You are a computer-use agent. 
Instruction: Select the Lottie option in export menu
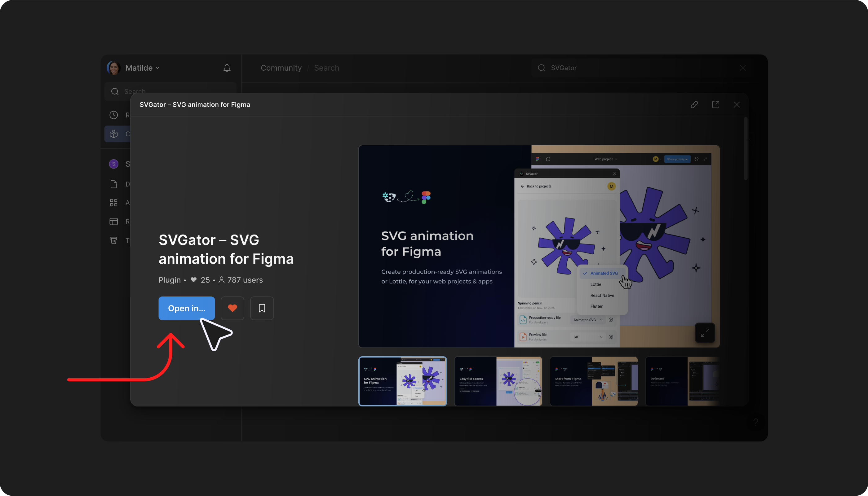[596, 284]
